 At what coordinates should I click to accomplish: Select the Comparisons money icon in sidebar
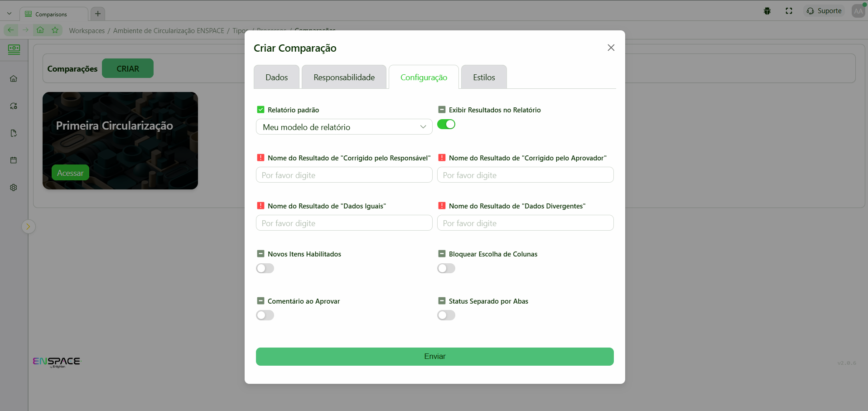14,49
